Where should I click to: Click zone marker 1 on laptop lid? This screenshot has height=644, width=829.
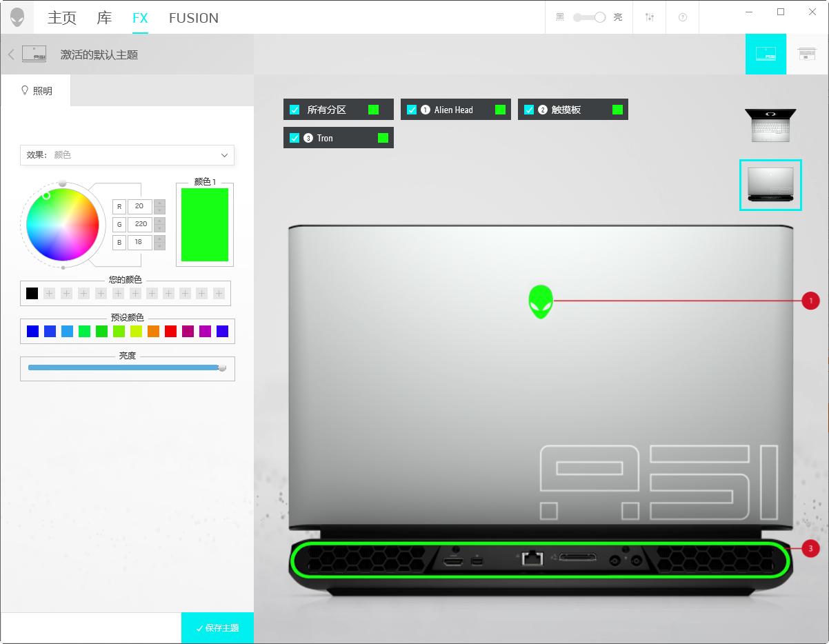810,301
